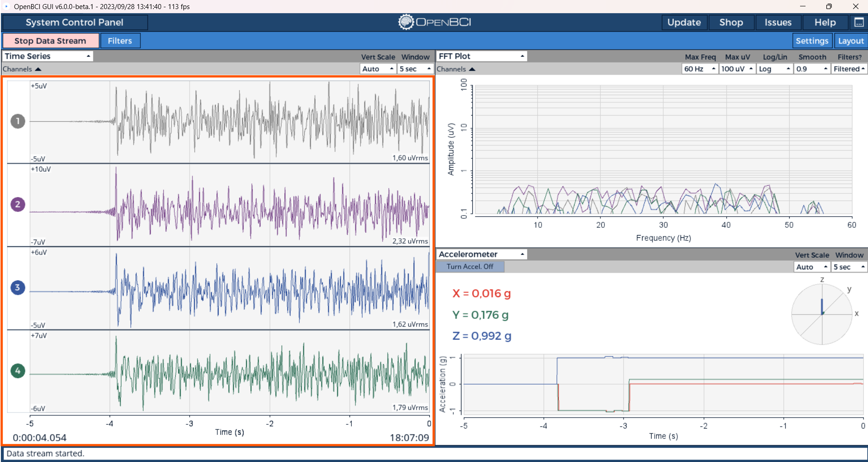This screenshot has width=868, height=462.
Task: Open the Issues page
Action: pyautogui.click(x=778, y=22)
